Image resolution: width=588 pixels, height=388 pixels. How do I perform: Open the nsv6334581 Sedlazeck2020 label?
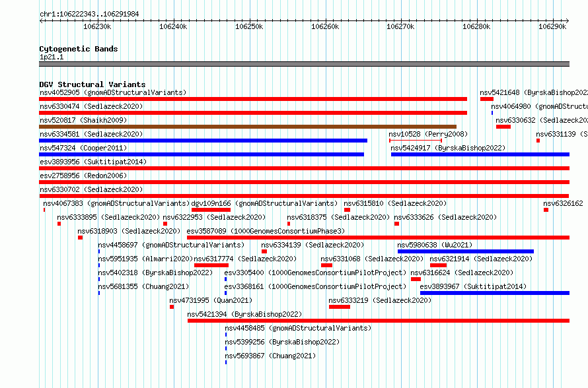click(x=91, y=134)
